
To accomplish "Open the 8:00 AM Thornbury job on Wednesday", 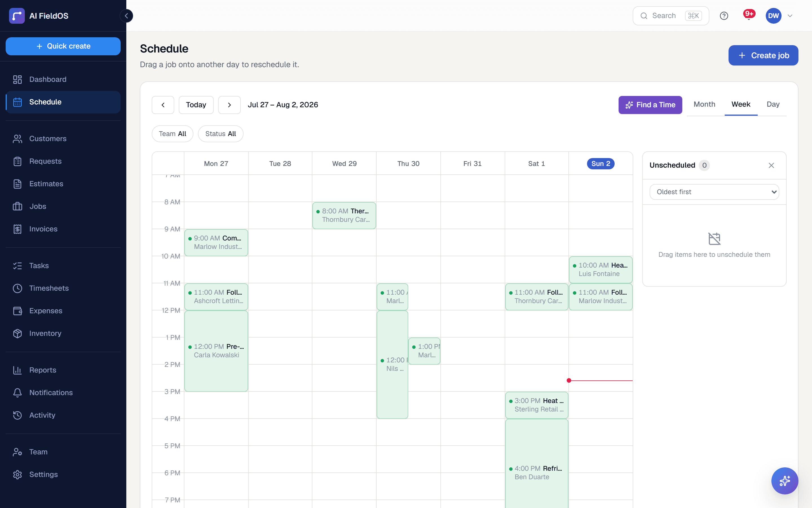I will [x=344, y=216].
